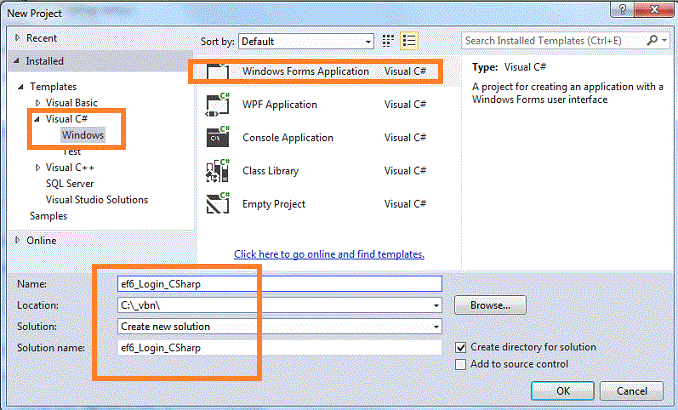The width and height of the screenshot is (678, 410).
Task: Select the 'Empty Project' template name
Action: pos(274,204)
